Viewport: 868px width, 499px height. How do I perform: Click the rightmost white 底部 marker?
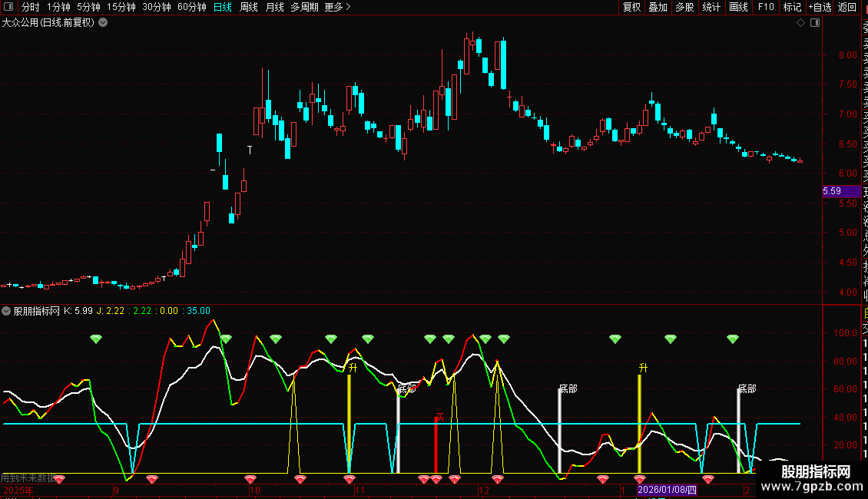(x=747, y=389)
